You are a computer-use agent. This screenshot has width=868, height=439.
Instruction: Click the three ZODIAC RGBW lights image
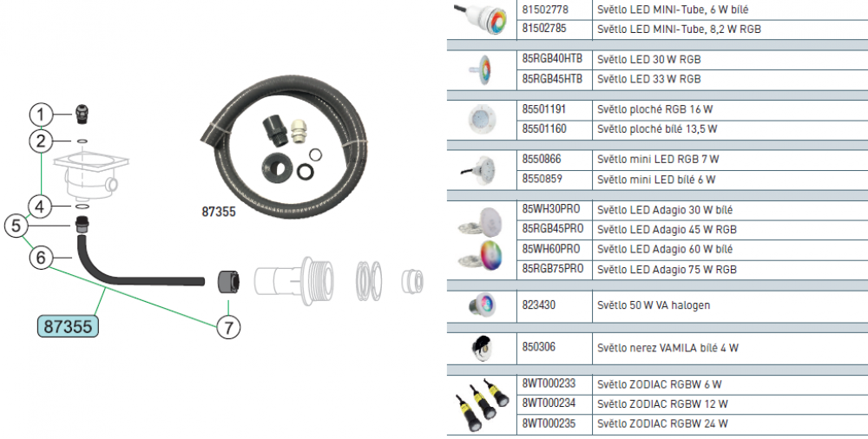pos(482,404)
